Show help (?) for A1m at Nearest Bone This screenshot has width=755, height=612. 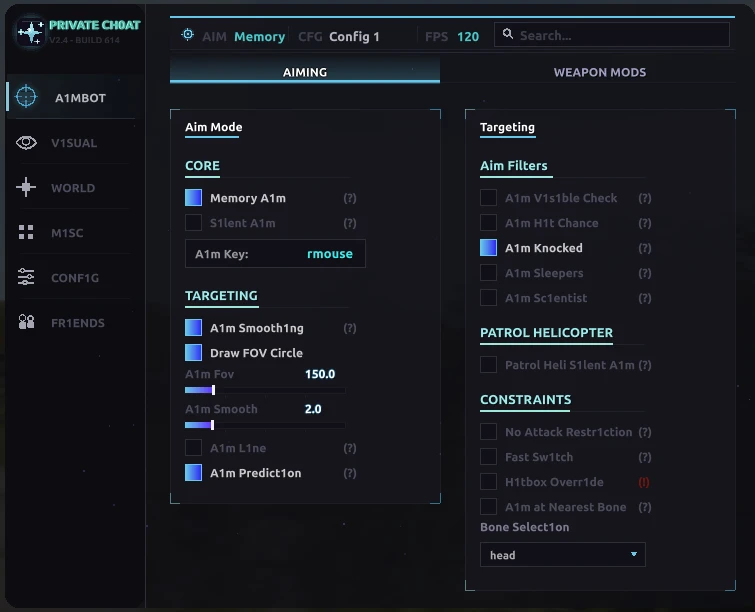(645, 507)
